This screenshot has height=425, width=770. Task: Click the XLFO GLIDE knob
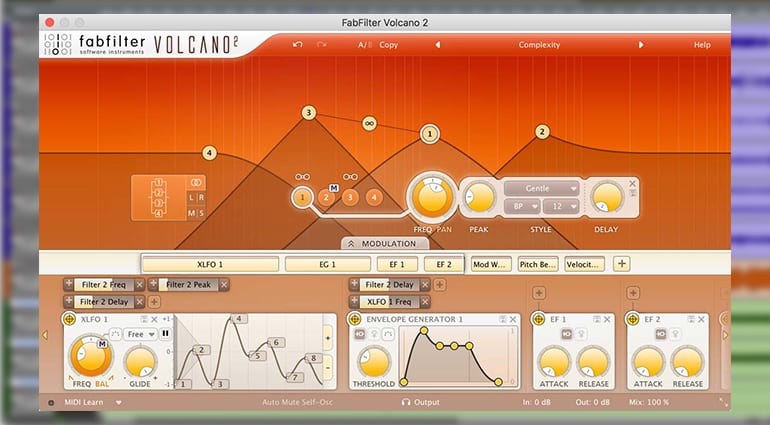[x=140, y=363]
